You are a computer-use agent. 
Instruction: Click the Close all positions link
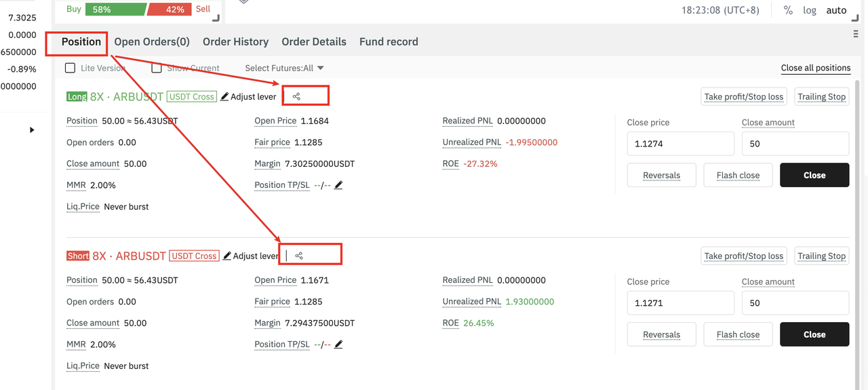(x=815, y=68)
